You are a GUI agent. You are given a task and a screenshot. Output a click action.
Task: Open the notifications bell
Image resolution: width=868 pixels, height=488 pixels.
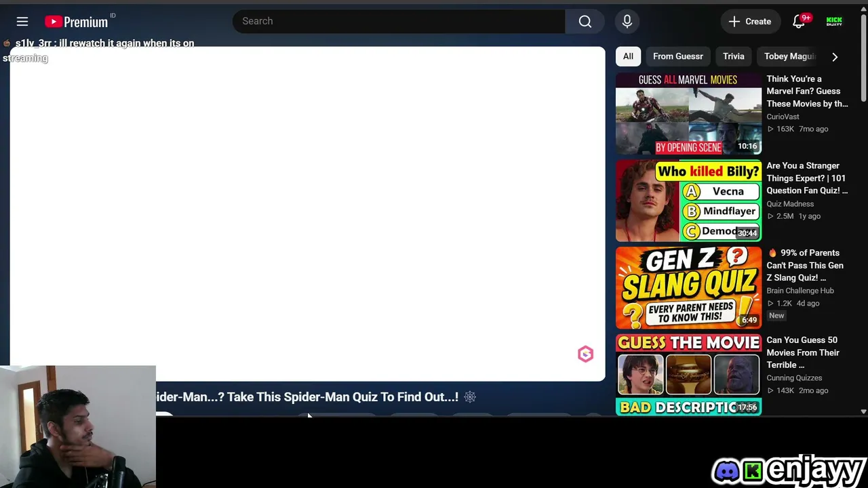[799, 22]
